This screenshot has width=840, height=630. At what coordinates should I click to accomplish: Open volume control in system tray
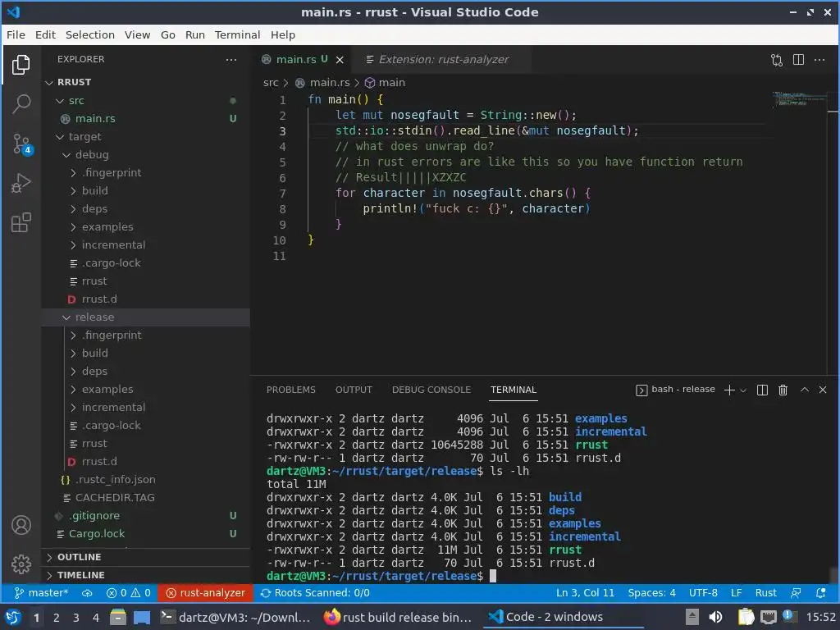pos(715,618)
